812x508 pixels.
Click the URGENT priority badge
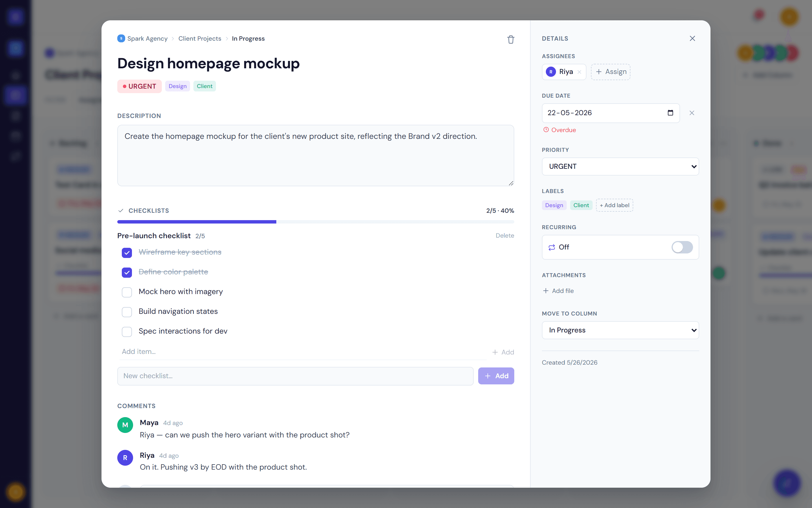coord(139,86)
